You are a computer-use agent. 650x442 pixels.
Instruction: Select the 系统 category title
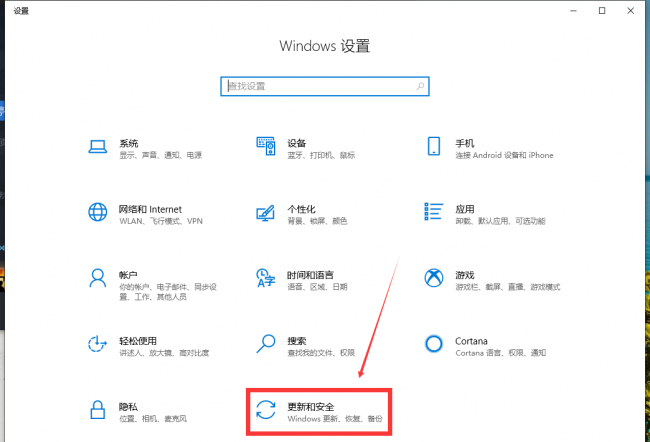pos(129,143)
